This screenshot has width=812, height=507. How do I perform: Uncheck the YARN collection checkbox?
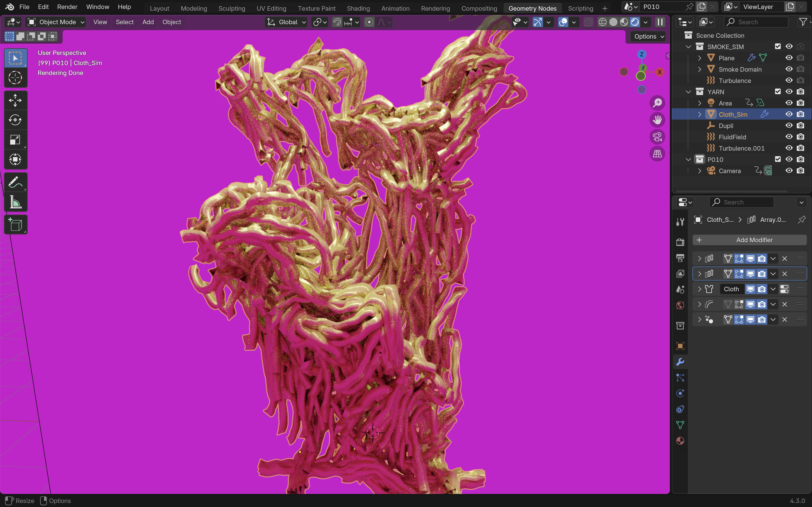(x=778, y=92)
